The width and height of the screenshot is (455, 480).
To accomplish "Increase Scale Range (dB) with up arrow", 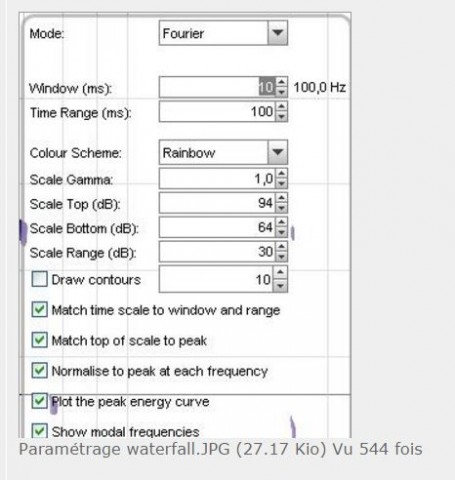I will (x=282, y=247).
